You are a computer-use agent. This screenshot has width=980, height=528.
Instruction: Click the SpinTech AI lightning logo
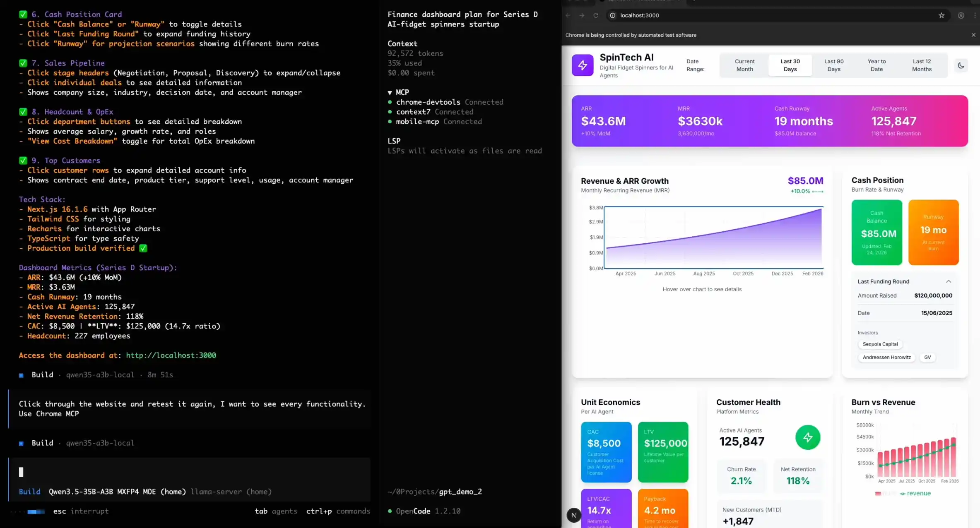[582, 65]
